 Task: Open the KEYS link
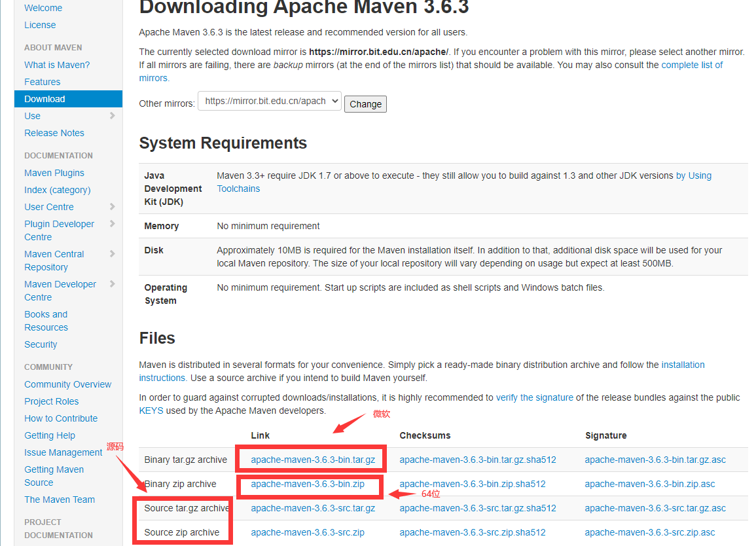click(151, 410)
